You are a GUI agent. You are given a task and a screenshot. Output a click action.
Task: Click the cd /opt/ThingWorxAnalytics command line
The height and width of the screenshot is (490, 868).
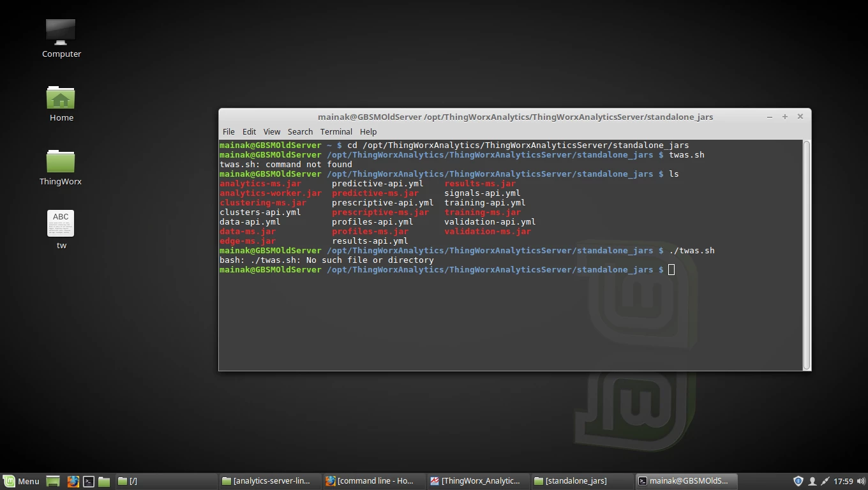pyautogui.click(x=518, y=145)
